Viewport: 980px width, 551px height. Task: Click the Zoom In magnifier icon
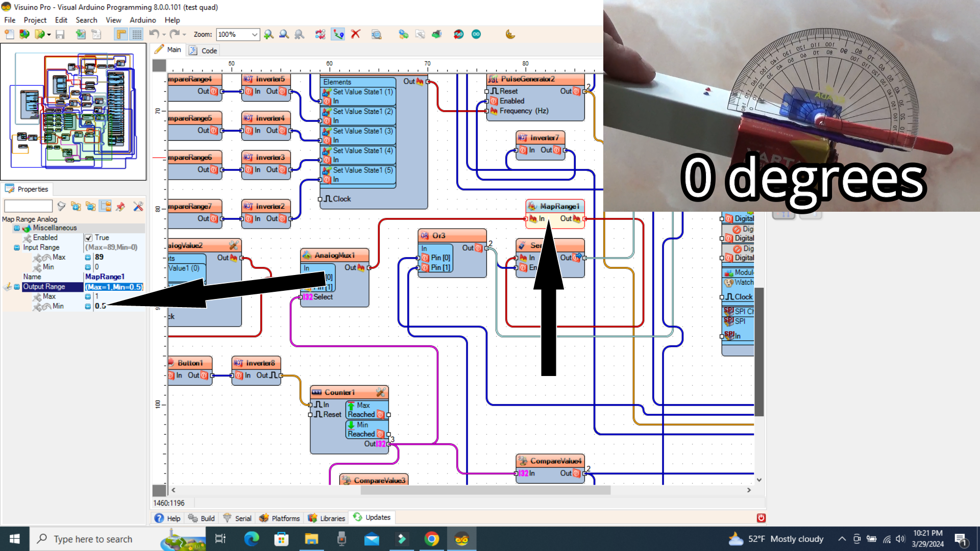click(268, 34)
